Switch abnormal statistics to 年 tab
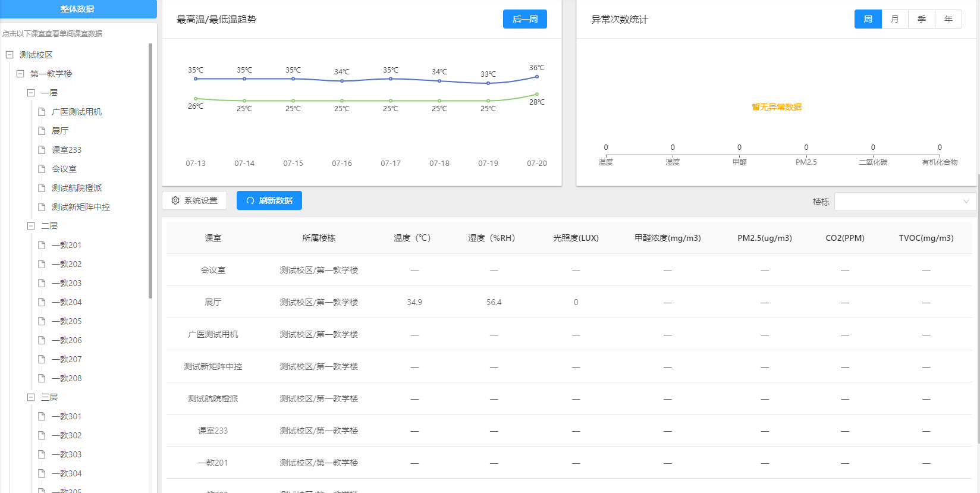This screenshot has height=493, width=980. 948,19
